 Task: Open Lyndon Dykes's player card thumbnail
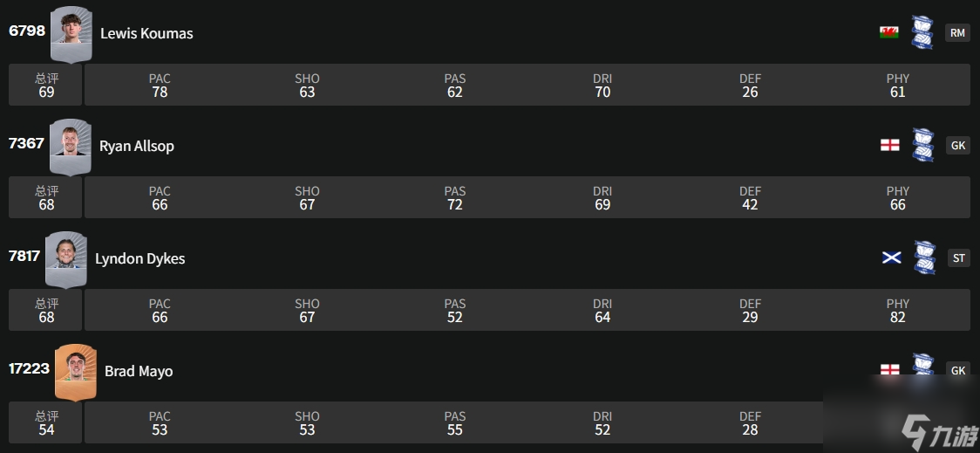coord(66,258)
